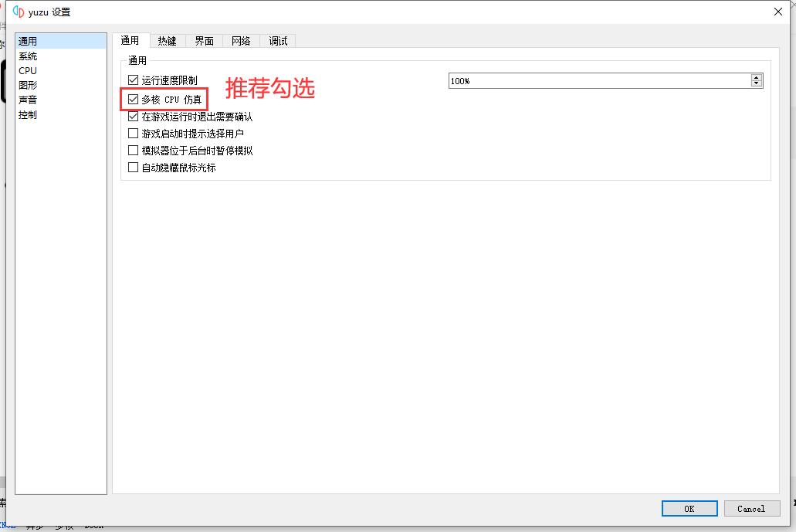Open the 声音 settings section
Image resolution: width=796 pixels, height=532 pixels.
(28, 100)
